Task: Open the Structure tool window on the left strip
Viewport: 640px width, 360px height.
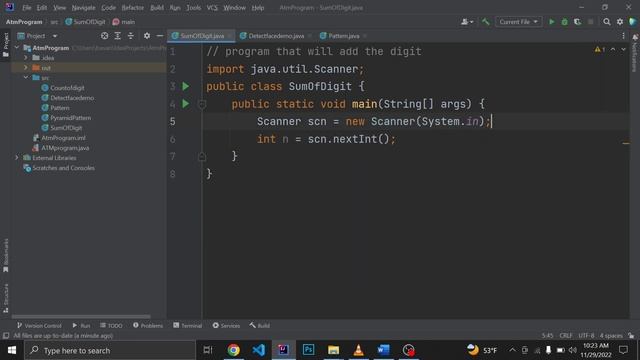Action: tap(6, 298)
